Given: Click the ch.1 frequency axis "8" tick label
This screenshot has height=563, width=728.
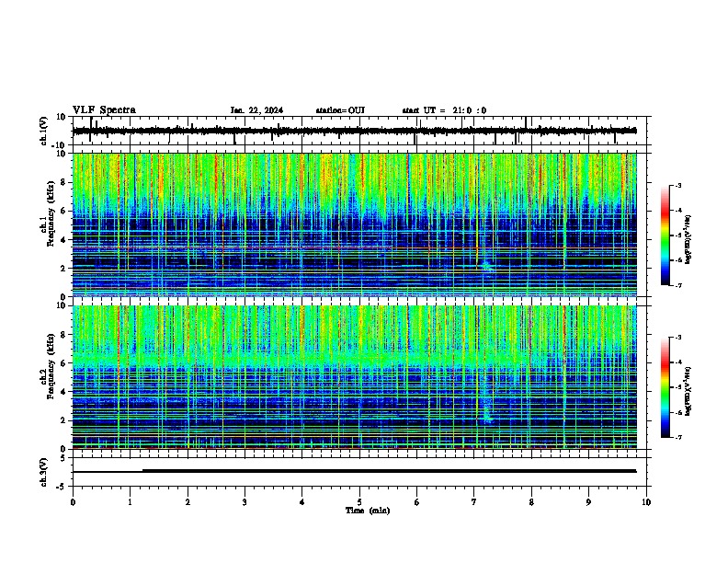Looking at the screenshot, I should click(x=63, y=182).
